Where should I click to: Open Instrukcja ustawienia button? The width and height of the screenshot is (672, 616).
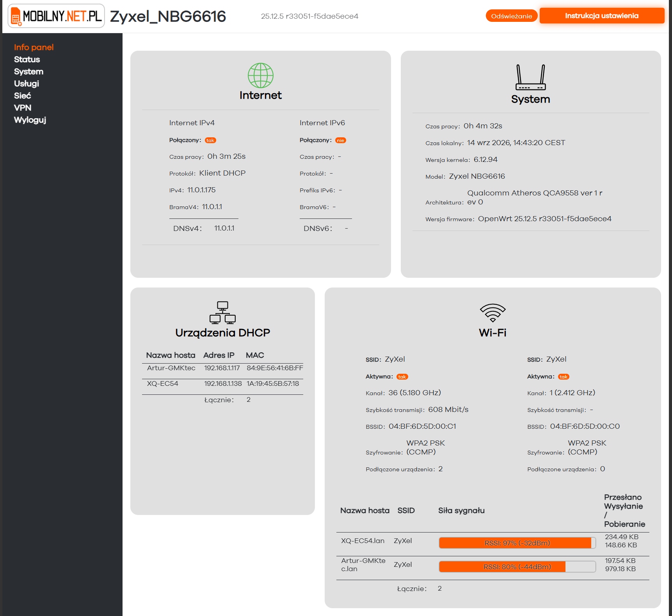(602, 16)
